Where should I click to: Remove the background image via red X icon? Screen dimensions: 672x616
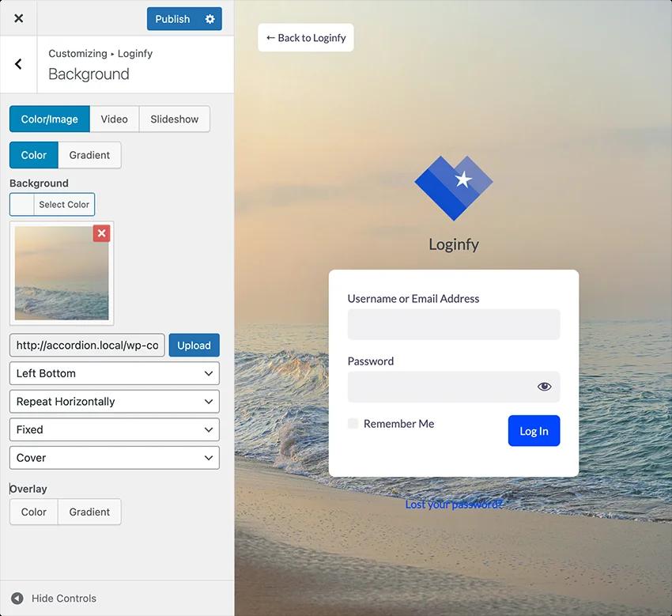102,233
